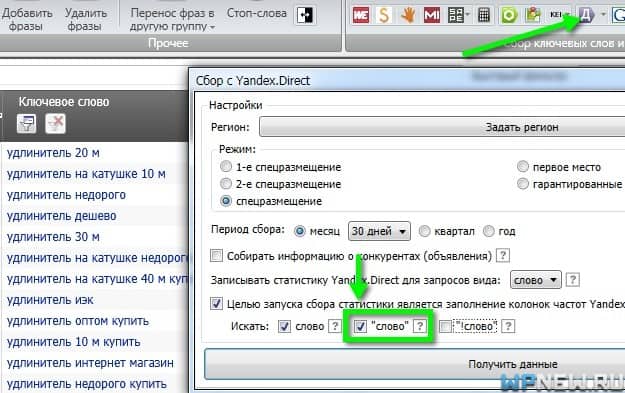Screen dimensions: 625x393
Task: Click help icon after the "слово" checkbox
Action: (419, 326)
